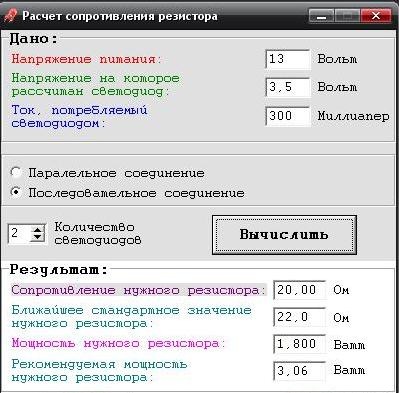Click the Вычислить button

284,235
